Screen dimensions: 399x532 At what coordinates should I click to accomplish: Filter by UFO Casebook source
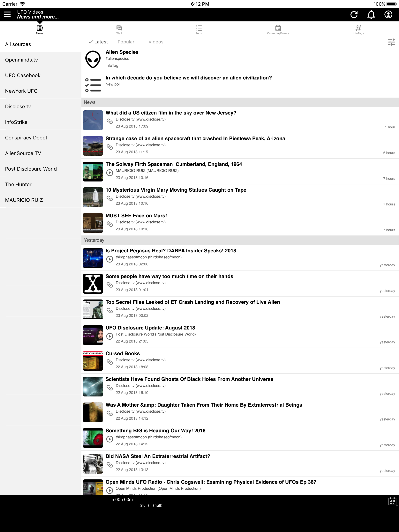pos(41,76)
